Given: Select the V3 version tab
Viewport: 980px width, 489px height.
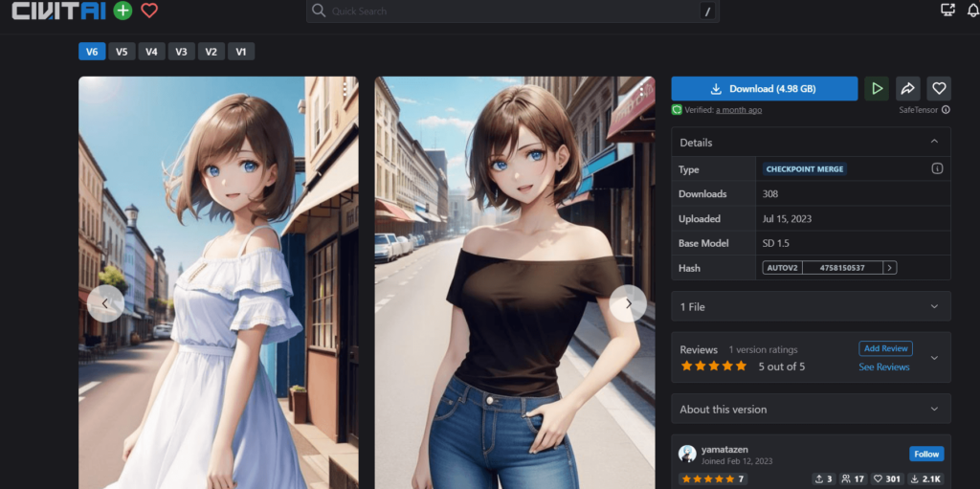Looking at the screenshot, I should coord(181,52).
